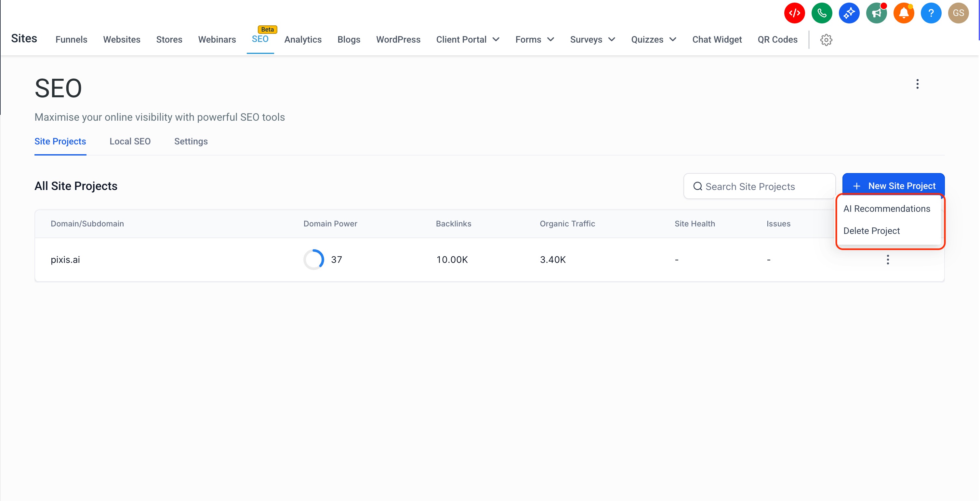Open the help question mark icon

(x=931, y=13)
